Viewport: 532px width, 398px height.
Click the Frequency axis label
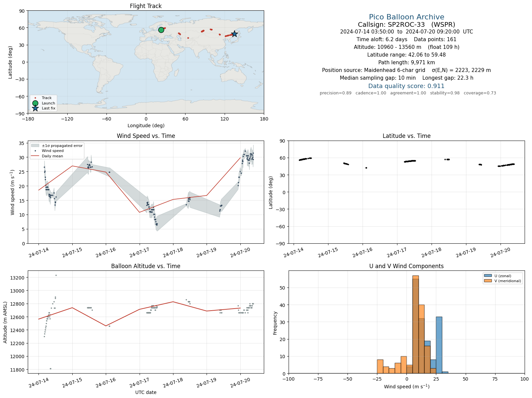pos(275,323)
